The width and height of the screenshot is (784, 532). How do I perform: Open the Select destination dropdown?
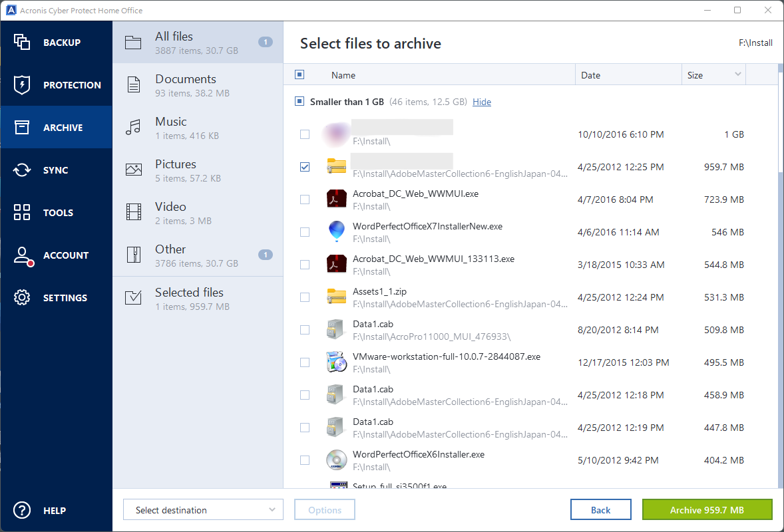(x=203, y=510)
